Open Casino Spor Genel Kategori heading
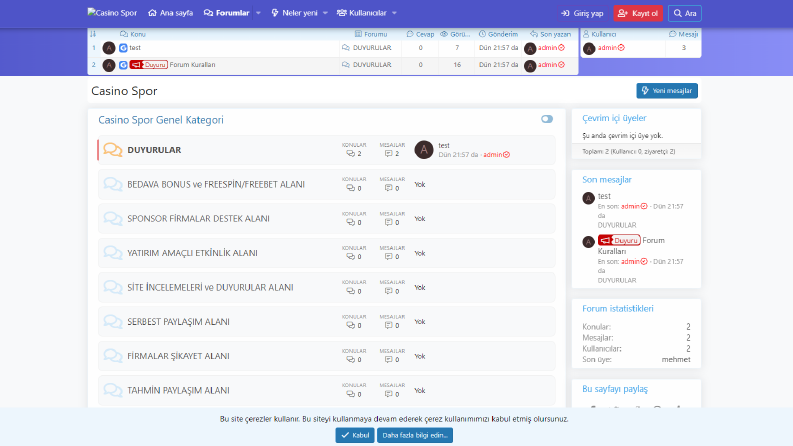The width and height of the screenshot is (793, 446). (x=161, y=120)
